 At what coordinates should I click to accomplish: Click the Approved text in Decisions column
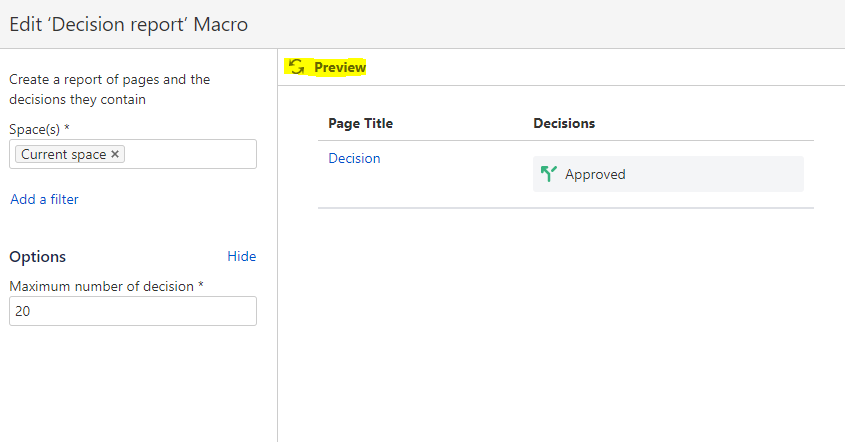(595, 174)
